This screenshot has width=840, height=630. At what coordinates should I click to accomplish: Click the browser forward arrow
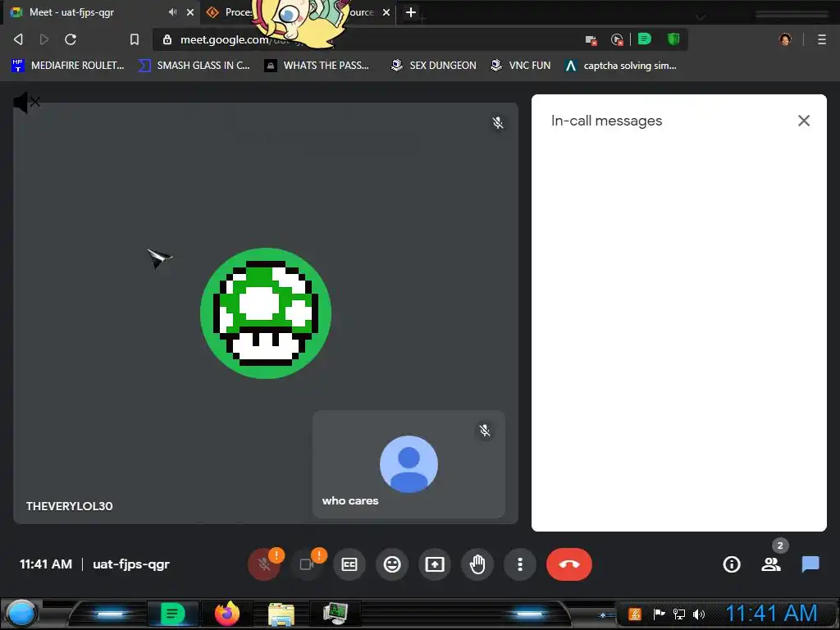(44, 39)
